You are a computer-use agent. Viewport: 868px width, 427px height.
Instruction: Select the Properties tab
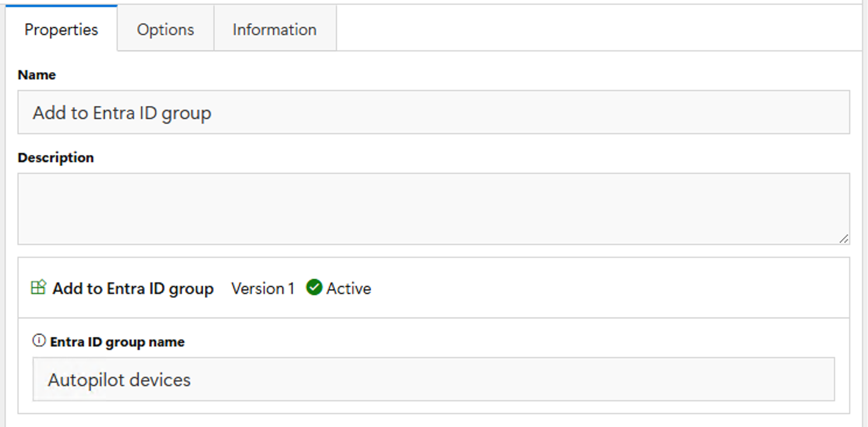tap(61, 29)
